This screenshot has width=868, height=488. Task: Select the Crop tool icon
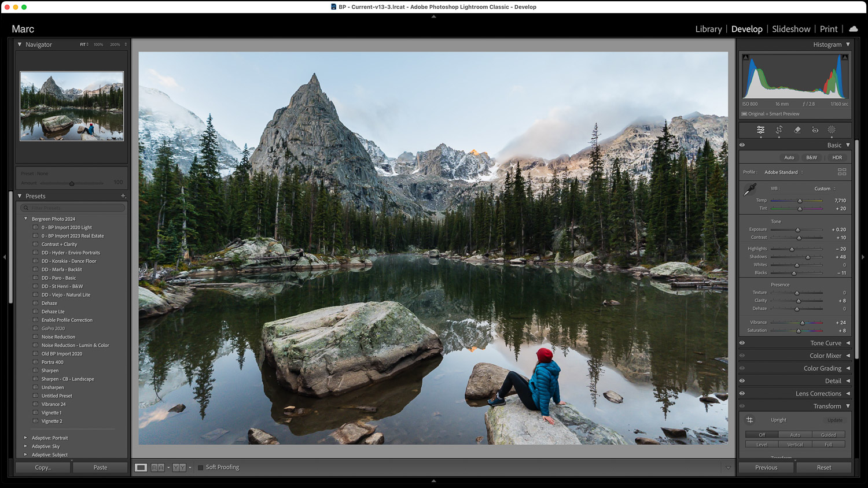[x=779, y=130]
